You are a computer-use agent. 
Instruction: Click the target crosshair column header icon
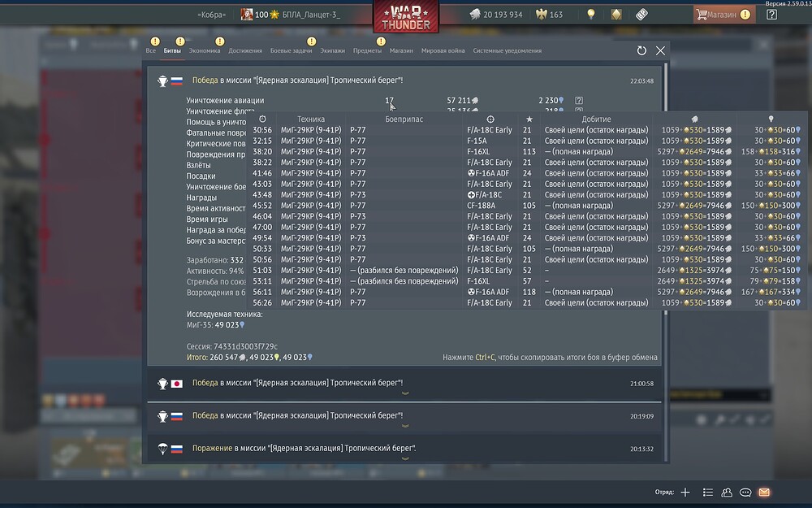pyautogui.click(x=490, y=119)
